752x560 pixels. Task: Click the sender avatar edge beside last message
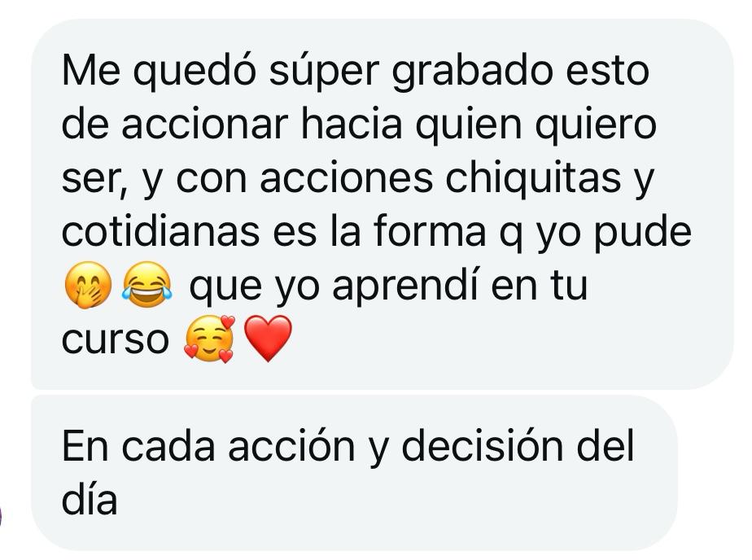click(1, 517)
